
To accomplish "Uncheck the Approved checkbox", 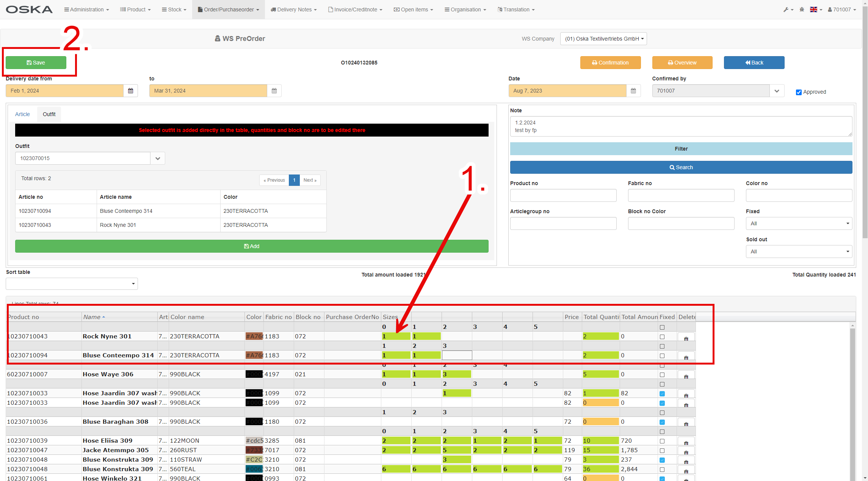I will 799,92.
